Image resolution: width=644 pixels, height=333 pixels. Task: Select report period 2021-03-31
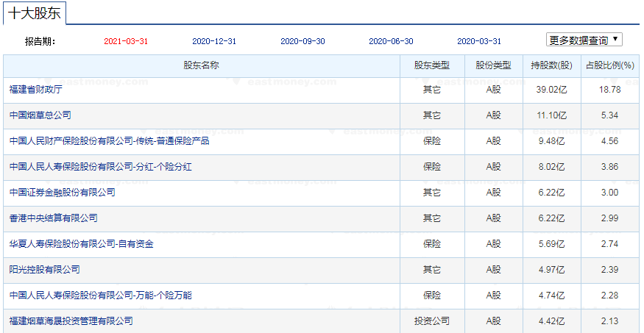pos(126,41)
